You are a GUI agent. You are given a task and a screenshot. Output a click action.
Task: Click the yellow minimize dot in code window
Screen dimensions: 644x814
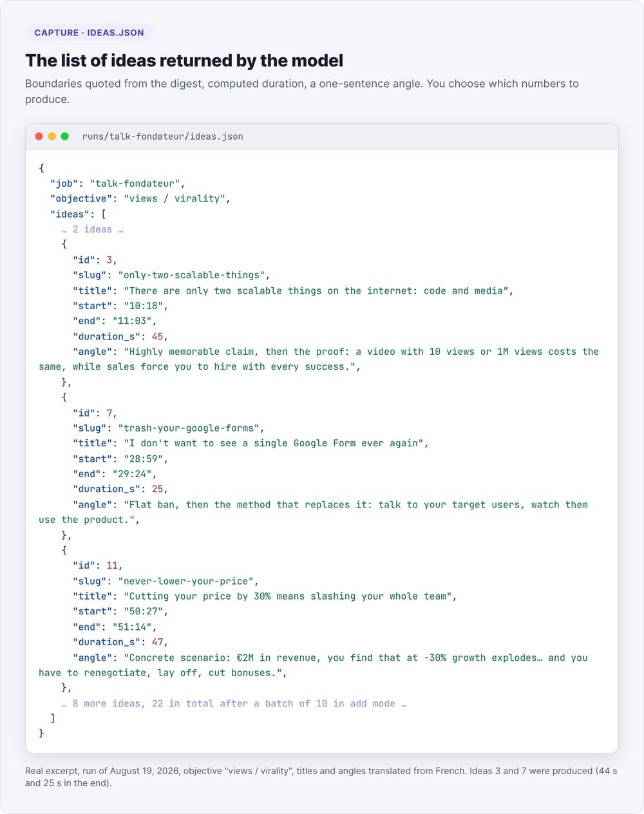pyautogui.click(x=52, y=137)
